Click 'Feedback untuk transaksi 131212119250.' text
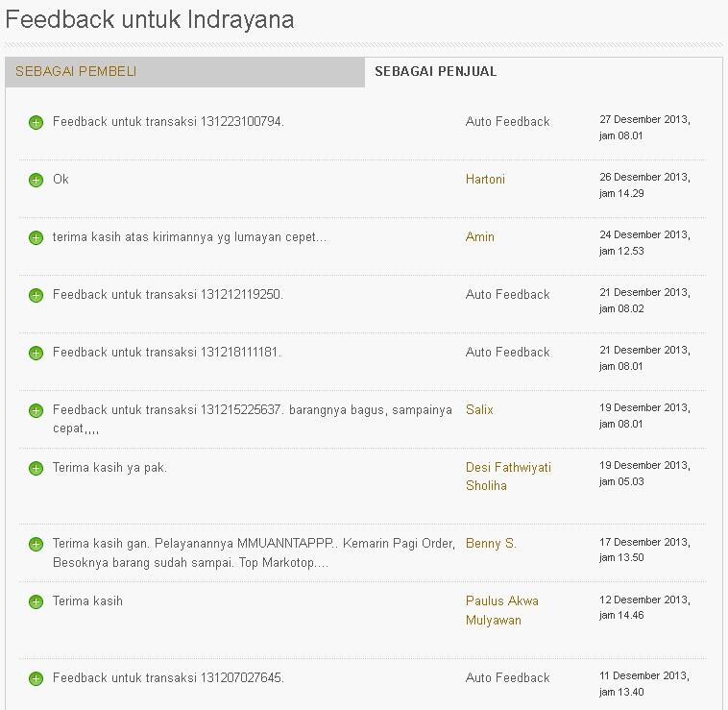The width and height of the screenshot is (728, 710). 168,294
